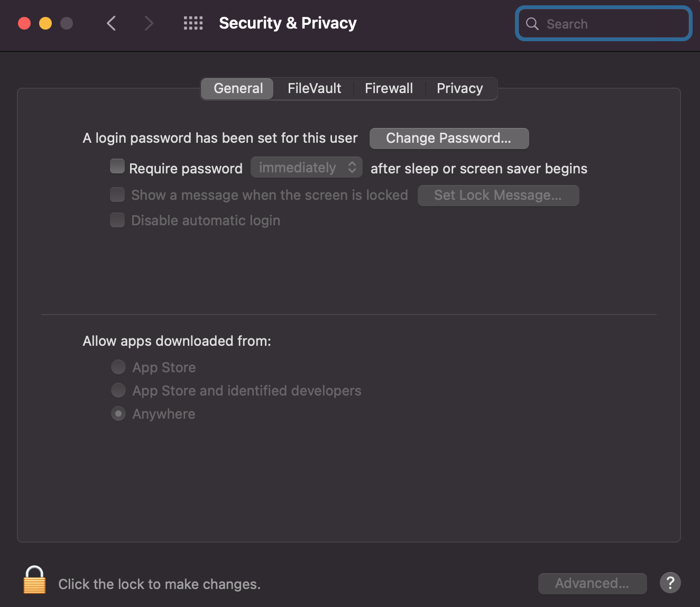Open the help question mark button
The height and width of the screenshot is (607, 700).
670,583
